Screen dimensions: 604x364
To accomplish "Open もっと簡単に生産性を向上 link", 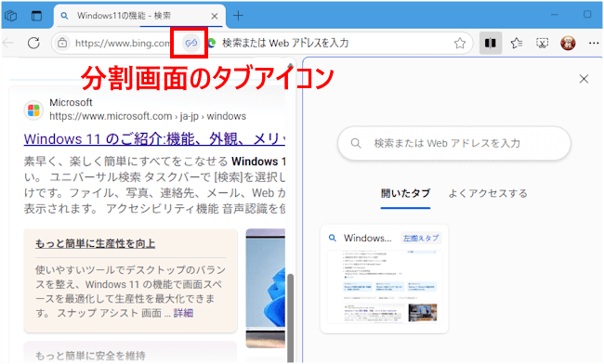I will coord(95,243).
